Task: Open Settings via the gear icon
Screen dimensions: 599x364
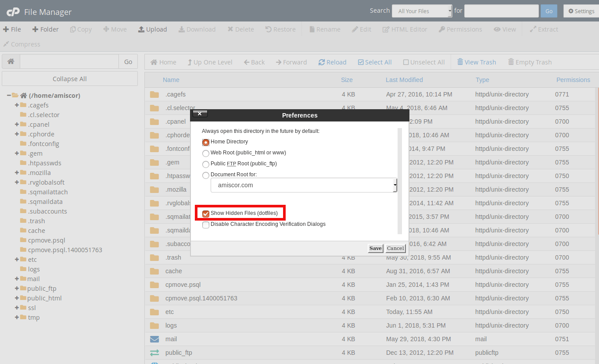Action: click(580, 11)
